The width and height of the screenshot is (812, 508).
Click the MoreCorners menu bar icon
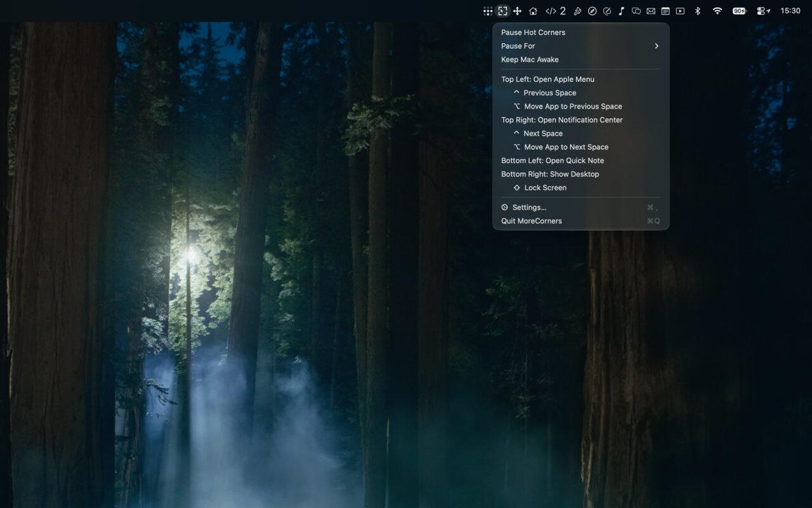(x=502, y=11)
